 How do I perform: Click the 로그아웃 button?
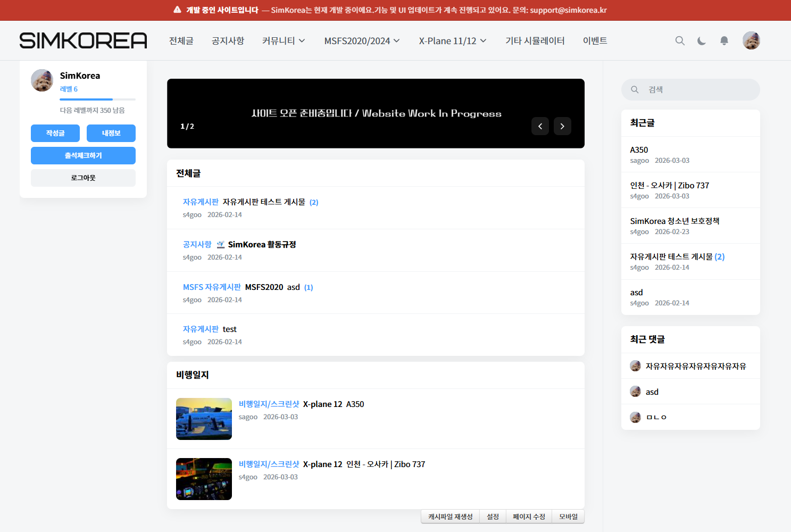pos(83,178)
